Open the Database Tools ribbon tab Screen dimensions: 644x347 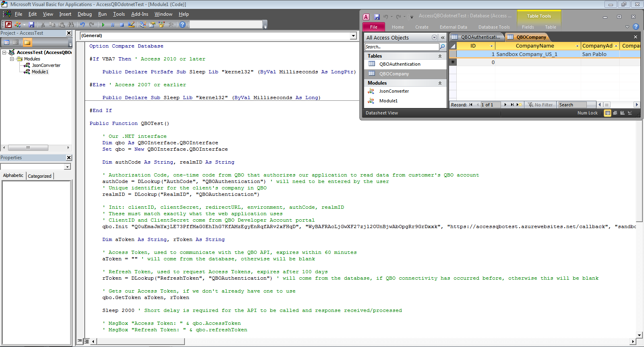494,27
